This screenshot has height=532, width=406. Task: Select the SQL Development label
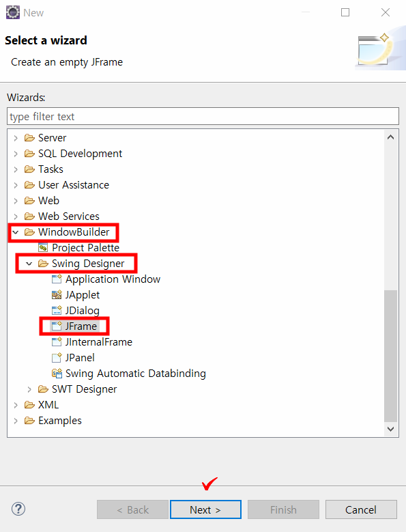pos(80,154)
